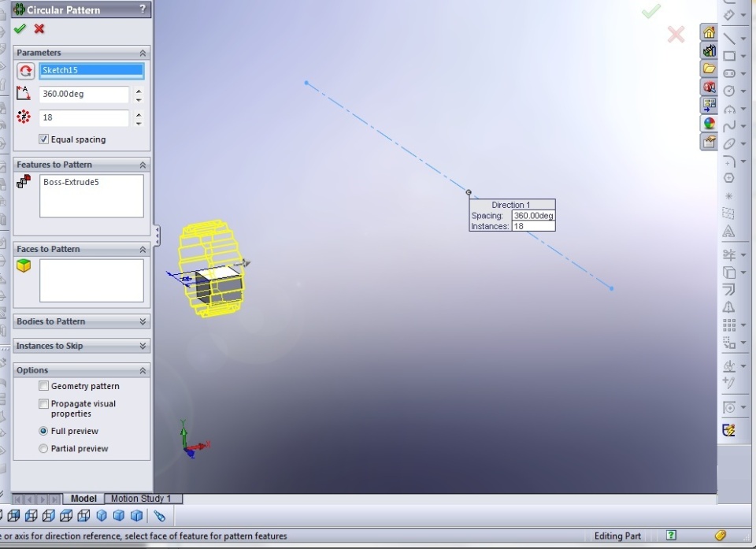Open the File Explorer task pane tab
This screenshot has height=549, width=756.
pos(709,69)
